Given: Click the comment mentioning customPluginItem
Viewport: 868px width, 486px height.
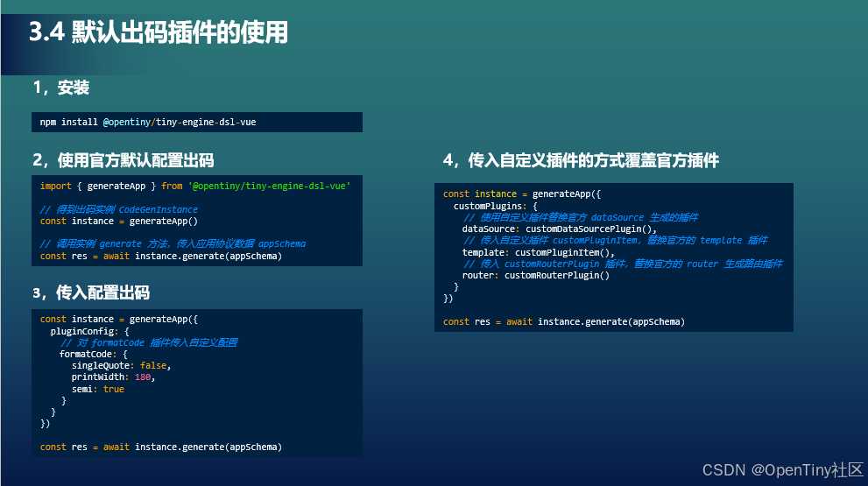Looking at the screenshot, I should 616,240.
